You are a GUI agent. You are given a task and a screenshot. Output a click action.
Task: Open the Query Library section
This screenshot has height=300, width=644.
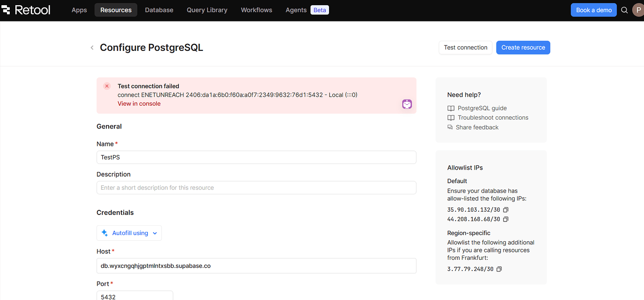tap(207, 10)
